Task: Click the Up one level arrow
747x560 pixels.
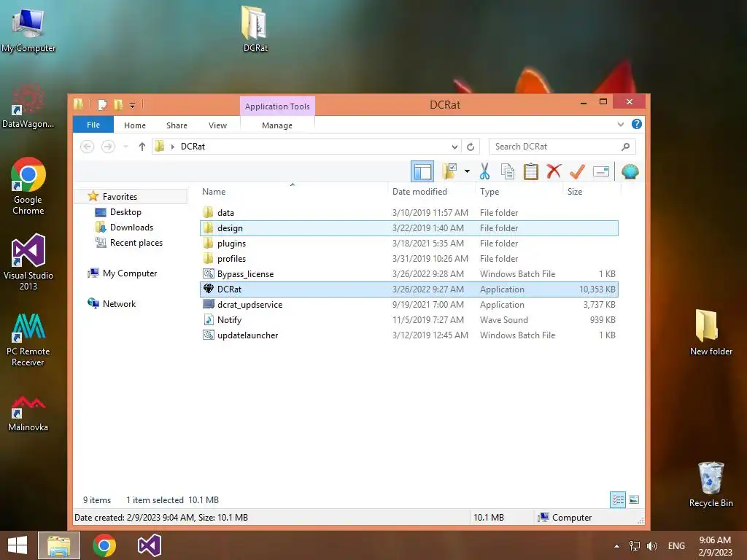Action: [142, 147]
